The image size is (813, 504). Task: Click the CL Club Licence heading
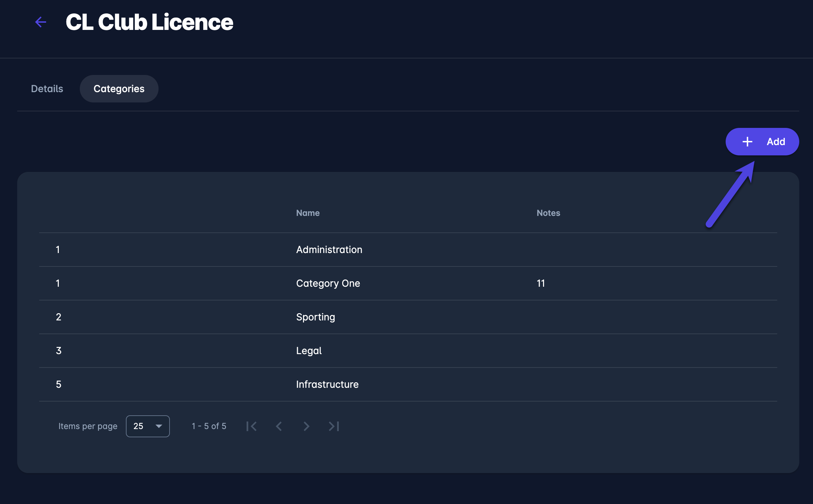[x=149, y=22]
